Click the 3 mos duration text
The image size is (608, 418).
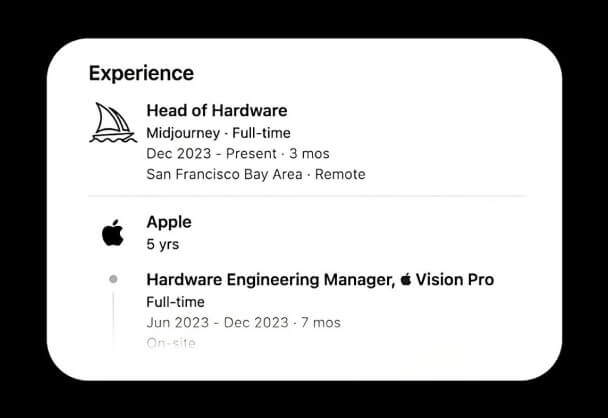pos(309,153)
